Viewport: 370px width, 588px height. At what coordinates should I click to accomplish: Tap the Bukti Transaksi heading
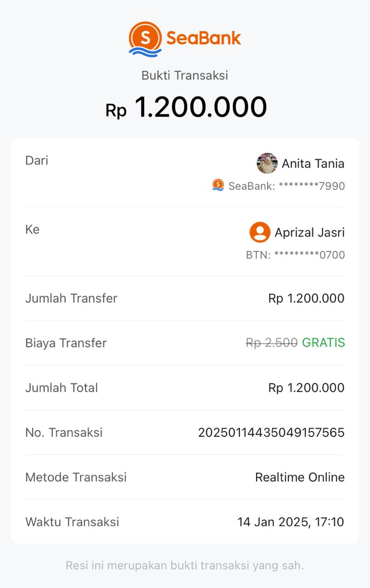pyautogui.click(x=185, y=75)
